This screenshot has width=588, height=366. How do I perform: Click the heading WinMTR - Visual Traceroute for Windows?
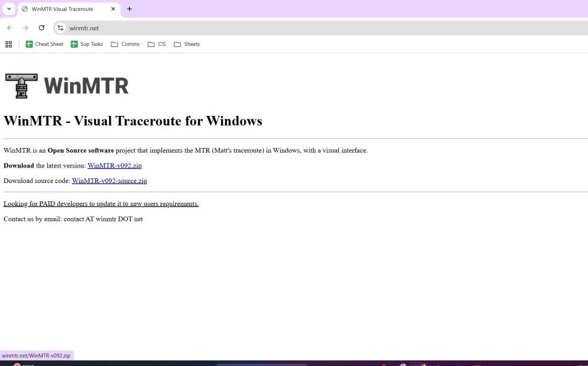pyautogui.click(x=133, y=121)
